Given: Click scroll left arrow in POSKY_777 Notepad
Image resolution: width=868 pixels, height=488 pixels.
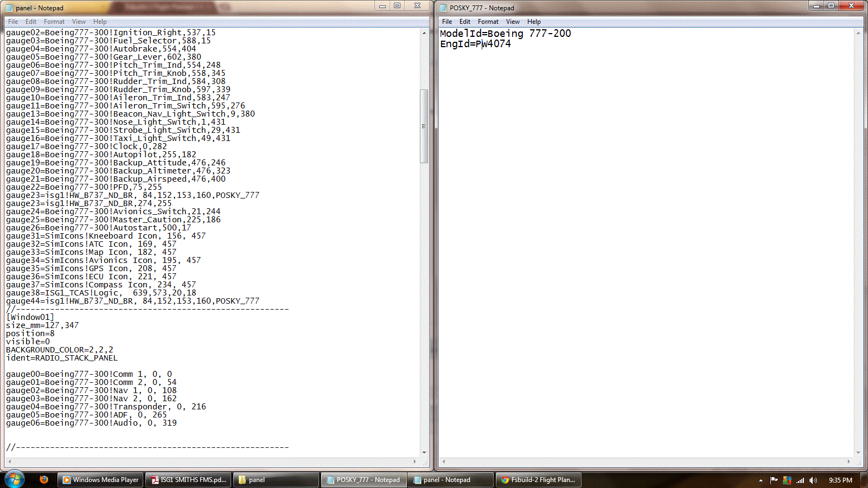Looking at the screenshot, I should click(x=444, y=461).
